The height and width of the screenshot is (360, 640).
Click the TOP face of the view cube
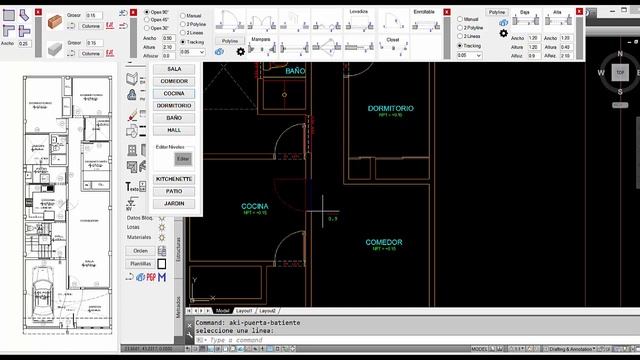coord(620,73)
